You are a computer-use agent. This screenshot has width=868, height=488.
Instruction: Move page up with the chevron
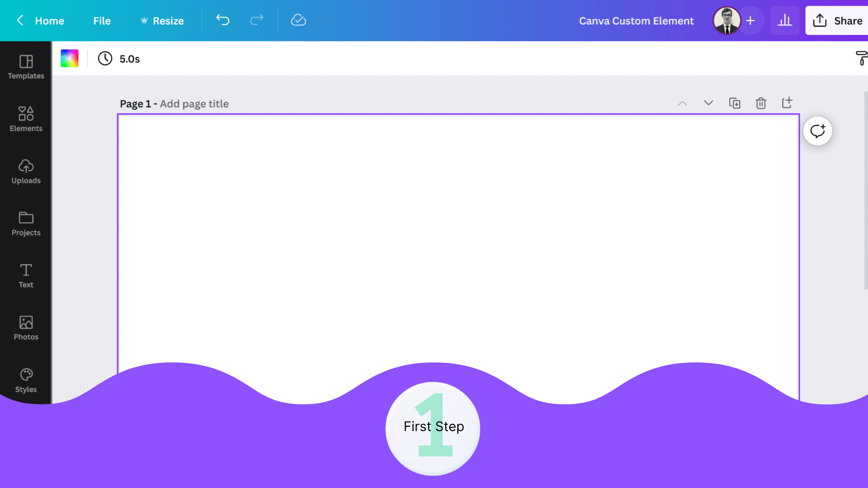tap(682, 103)
